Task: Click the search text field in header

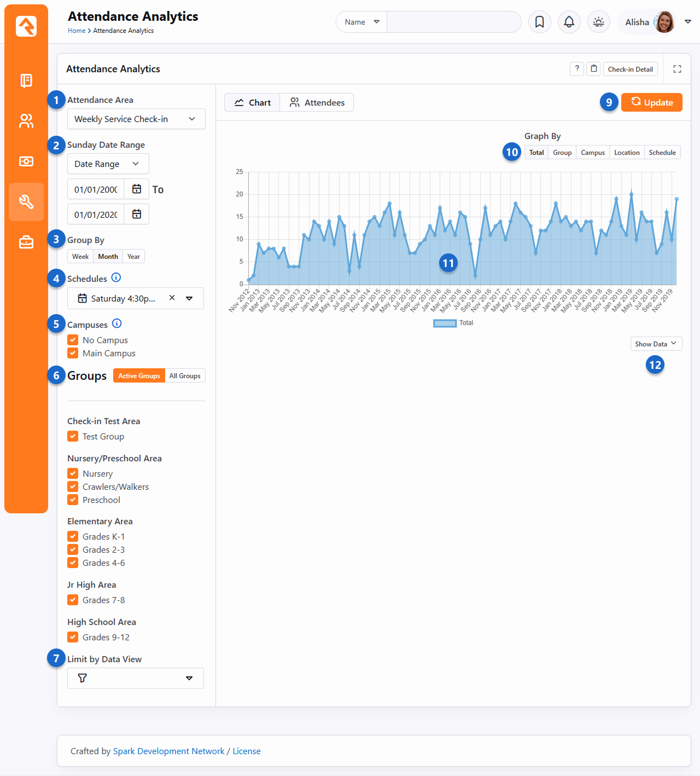Action: point(453,22)
